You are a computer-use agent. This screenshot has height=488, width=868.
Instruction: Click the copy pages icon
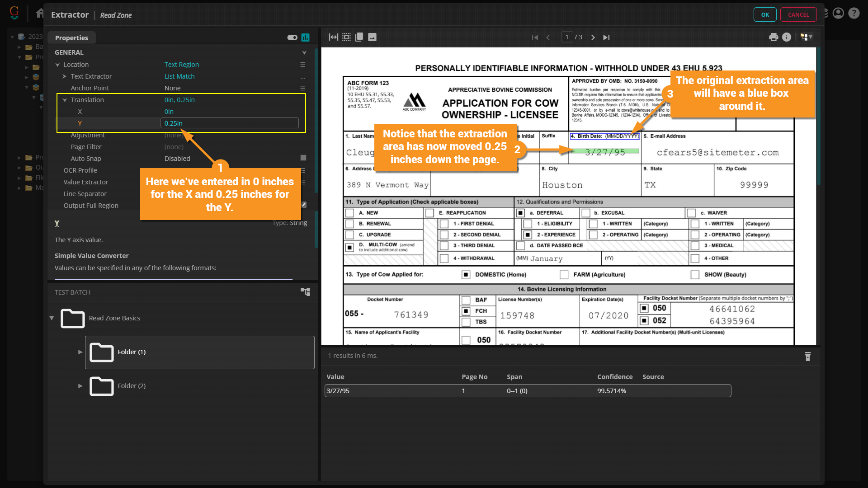pos(359,37)
